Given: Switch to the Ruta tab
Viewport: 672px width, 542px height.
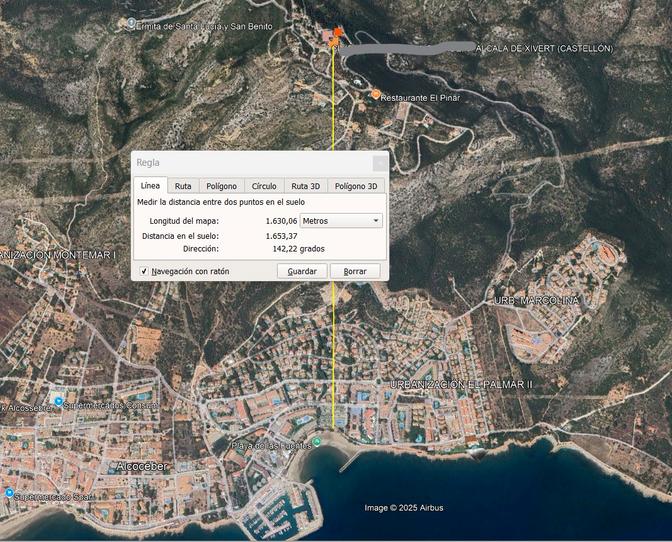Looking at the screenshot, I should tap(183, 186).
